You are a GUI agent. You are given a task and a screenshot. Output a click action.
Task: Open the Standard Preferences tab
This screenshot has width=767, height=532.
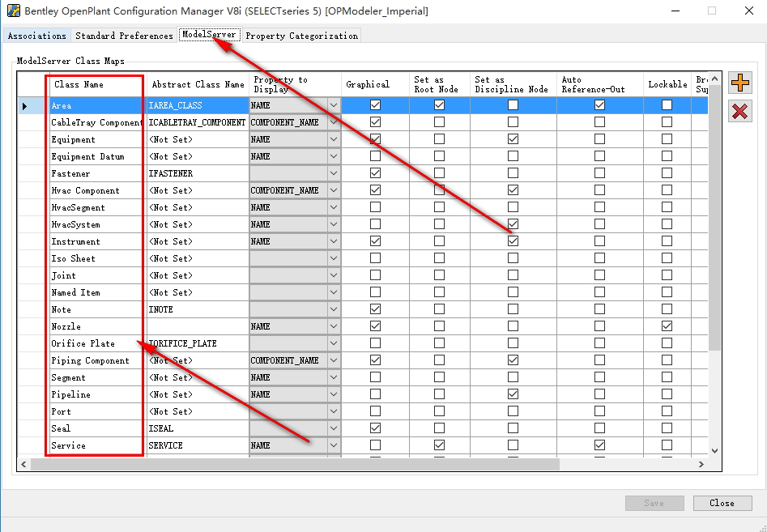click(x=124, y=36)
